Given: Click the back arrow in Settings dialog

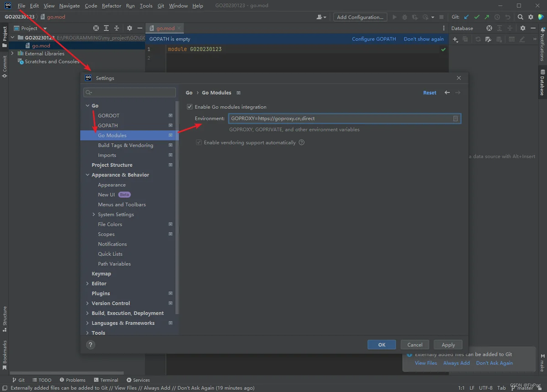Looking at the screenshot, I should tap(447, 93).
